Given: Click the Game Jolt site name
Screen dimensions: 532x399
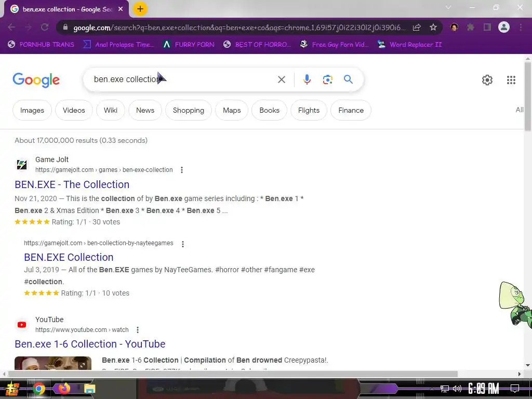Looking at the screenshot, I should pyautogui.click(x=52, y=159).
